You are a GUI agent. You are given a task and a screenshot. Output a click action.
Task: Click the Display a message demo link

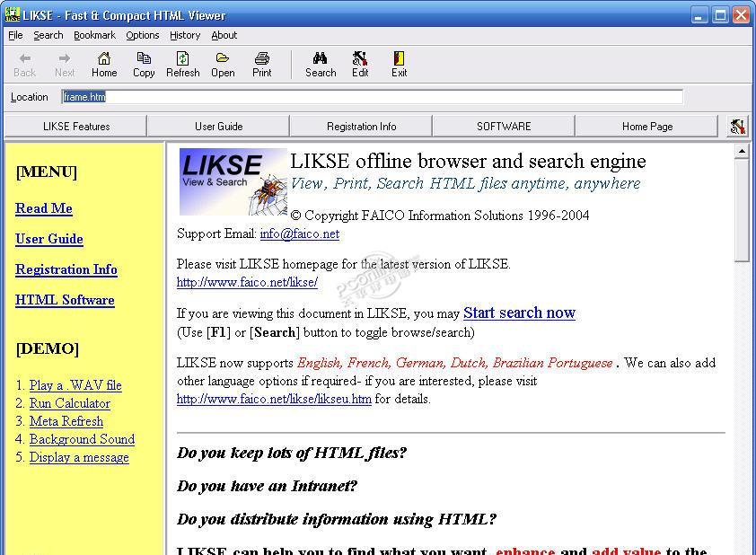(x=79, y=457)
